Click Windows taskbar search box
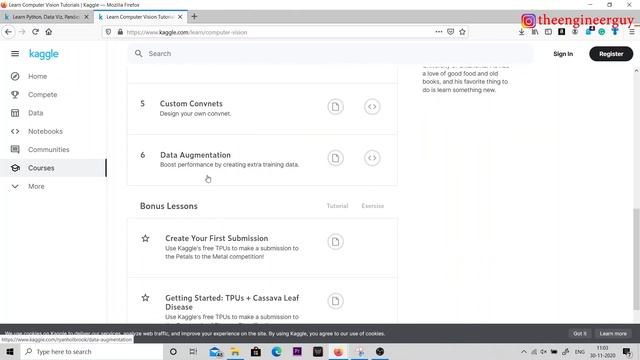This screenshot has width=640, height=360. pos(91,351)
